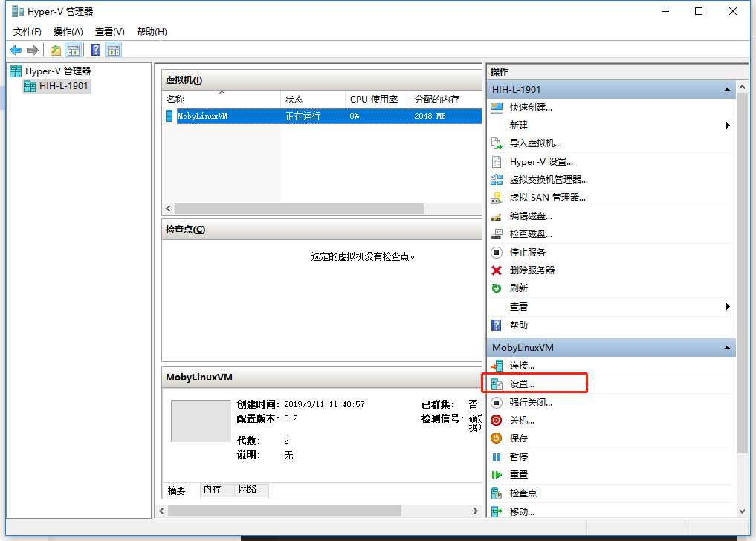This screenshot has height=541, width=756.
Task: Open the 操作(A) menu
Action: point(68,32)
